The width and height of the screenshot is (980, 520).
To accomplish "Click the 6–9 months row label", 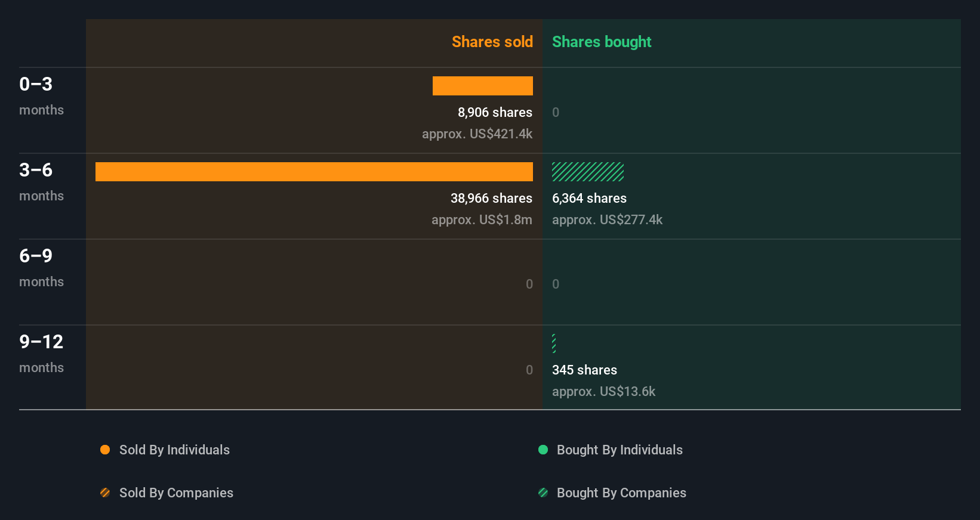I will (41, 268).
